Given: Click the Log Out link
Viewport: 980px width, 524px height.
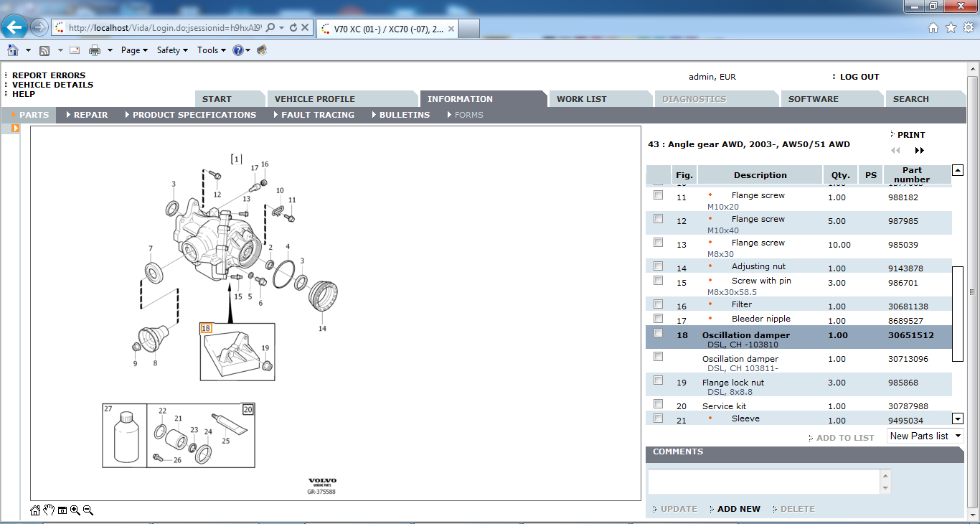Looking at the screenshot, I should pyautogui.click(x=859, y=77).
